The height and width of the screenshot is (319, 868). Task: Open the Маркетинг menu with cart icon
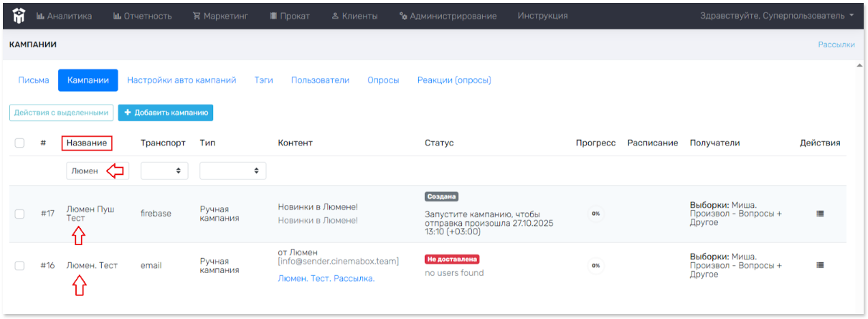[x=220, y=16]
